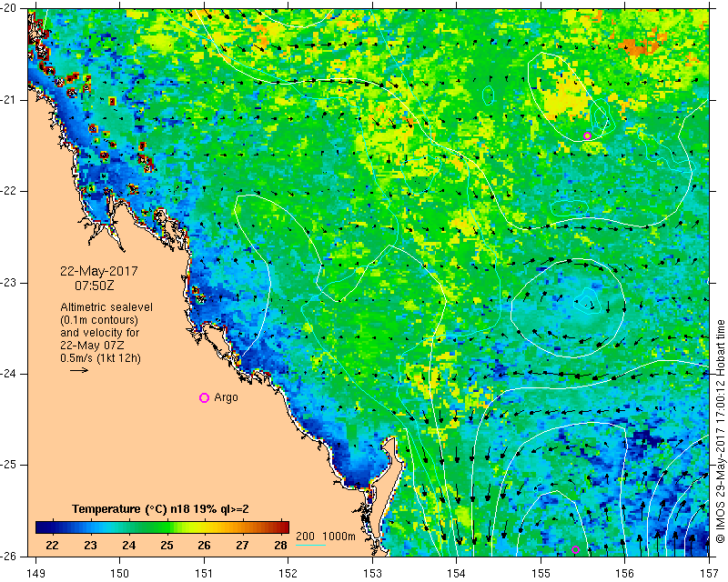Click the green midpoint of the temperature colorbar

point(163,527)
